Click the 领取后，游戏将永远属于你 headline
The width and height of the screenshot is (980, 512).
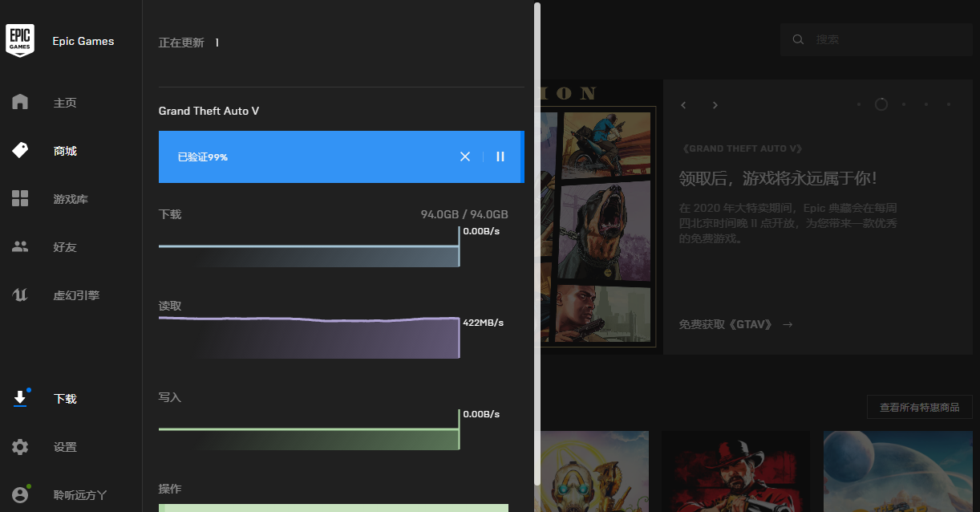tap(778, 178)
